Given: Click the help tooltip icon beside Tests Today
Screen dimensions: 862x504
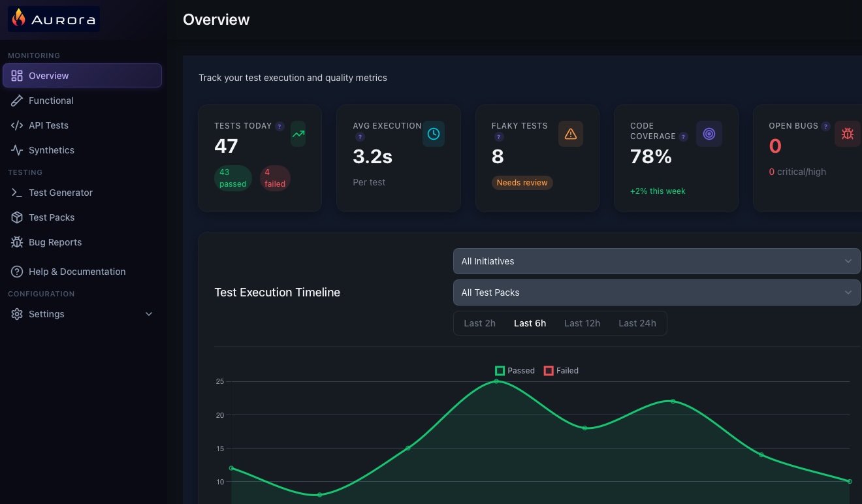Looking at the screenshot, I should click(279, 126).
